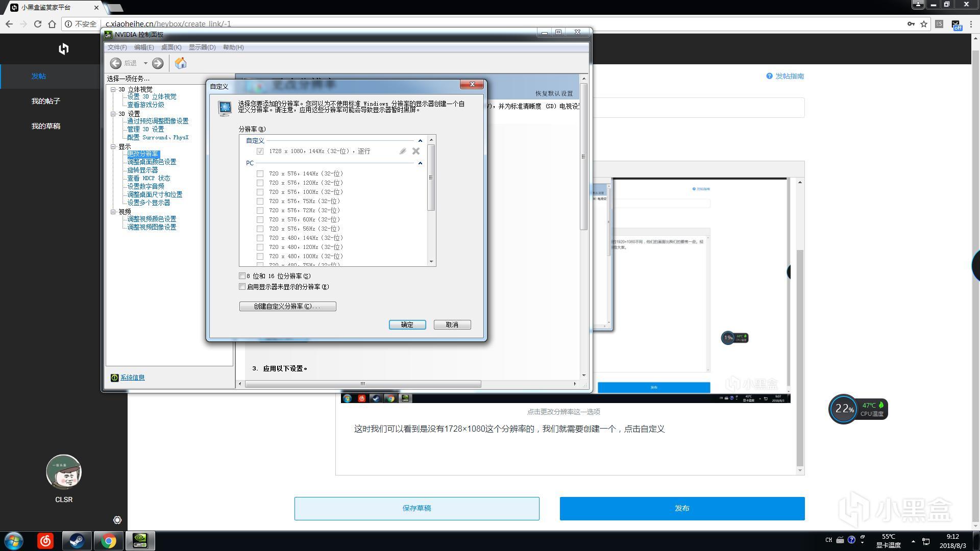Check 720 x 576, 100Hz resolution
This screenshot has height=551, width=980.
click(260, 192)
